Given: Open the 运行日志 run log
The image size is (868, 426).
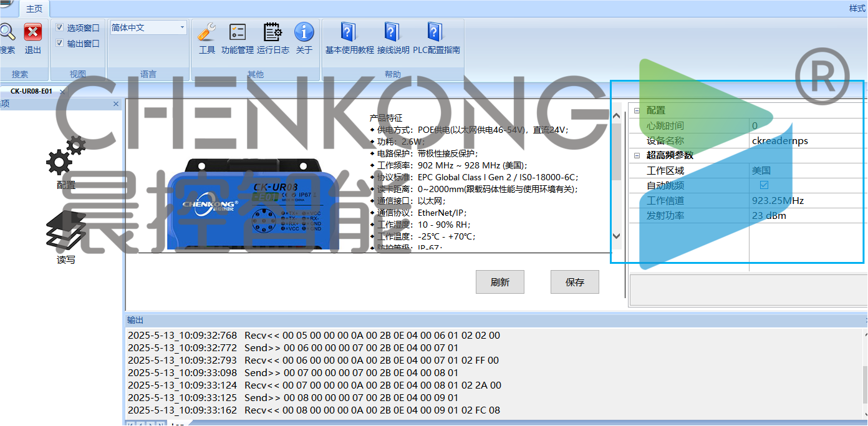Looking at the screenshot, I should click(x=272, y=32).
